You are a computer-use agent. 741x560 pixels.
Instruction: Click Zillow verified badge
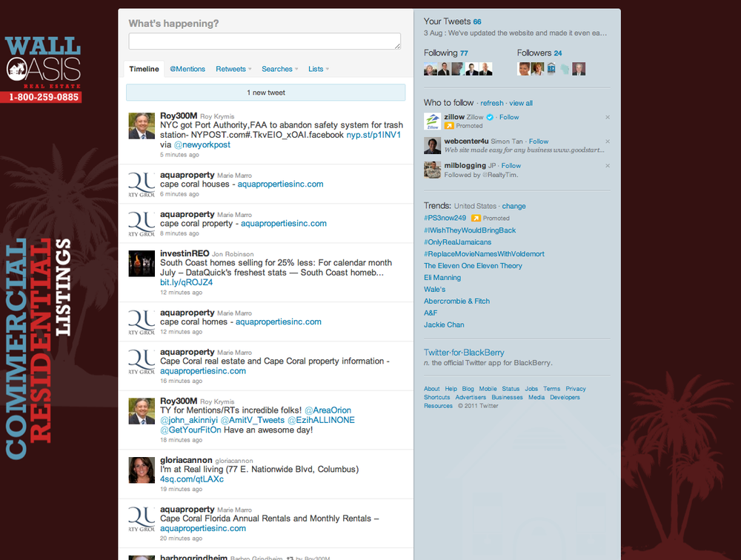[490, 117]
